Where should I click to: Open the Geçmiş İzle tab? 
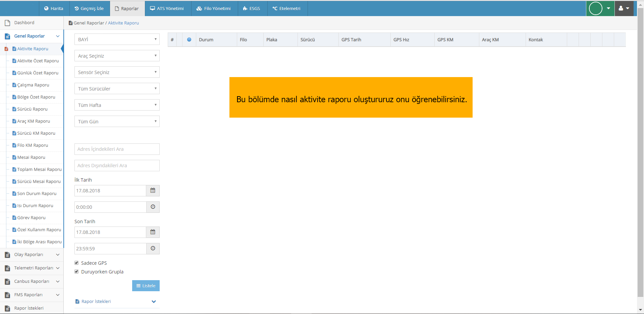(x=89, y=8)
